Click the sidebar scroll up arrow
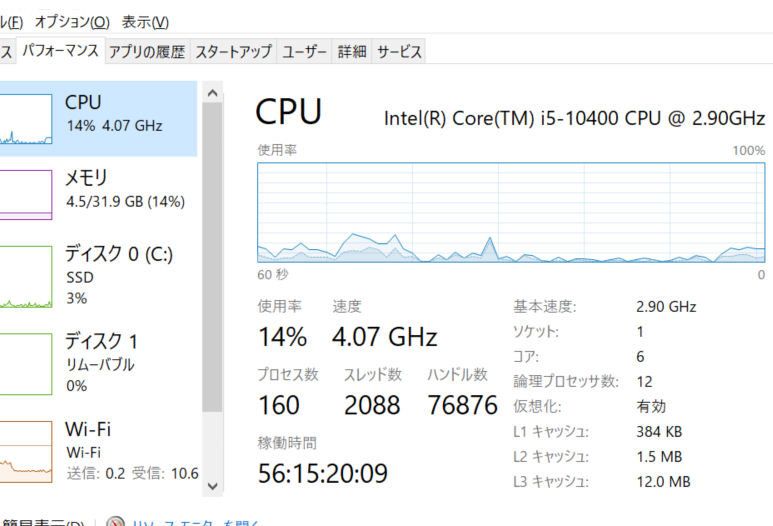Screen dimensions: 773x526 pyautogui.click(x=212, y=92)
